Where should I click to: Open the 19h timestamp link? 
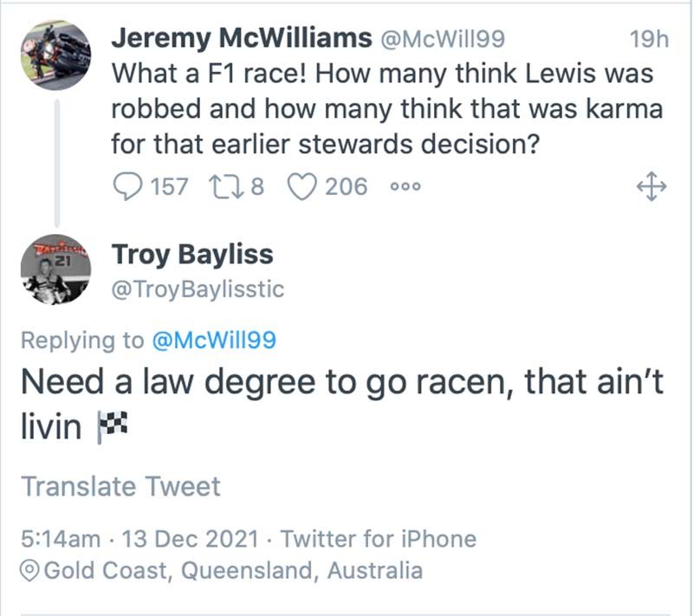646,40
